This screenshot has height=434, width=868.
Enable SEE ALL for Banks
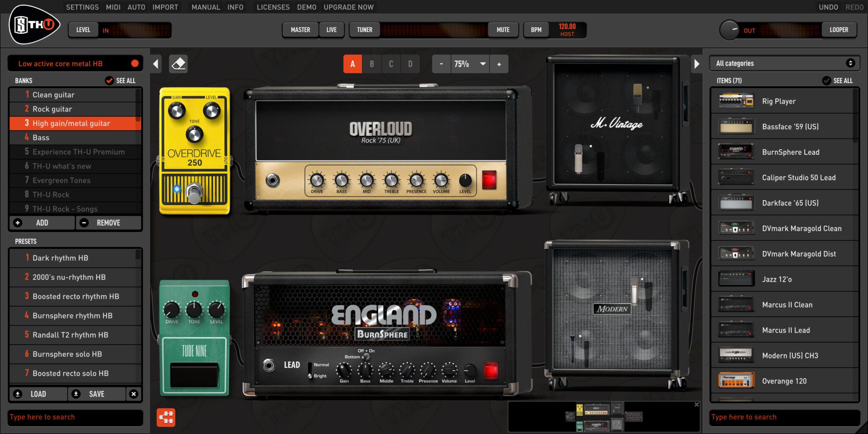click(120, 81)
